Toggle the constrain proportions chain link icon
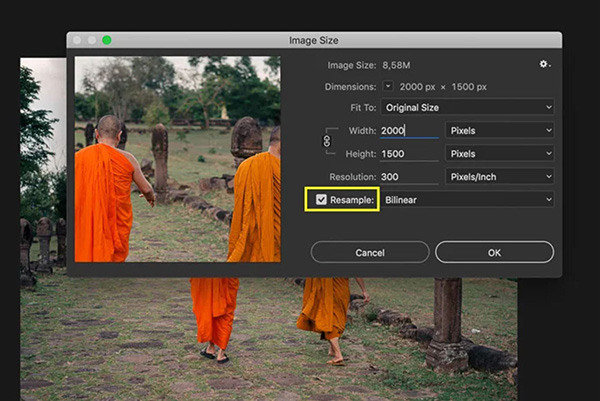 click(326, 142)
